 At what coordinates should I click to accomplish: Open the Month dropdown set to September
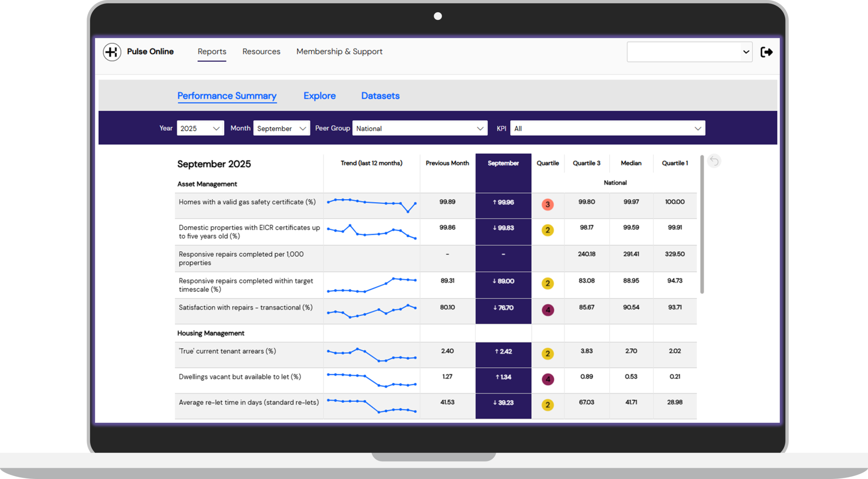281,128
